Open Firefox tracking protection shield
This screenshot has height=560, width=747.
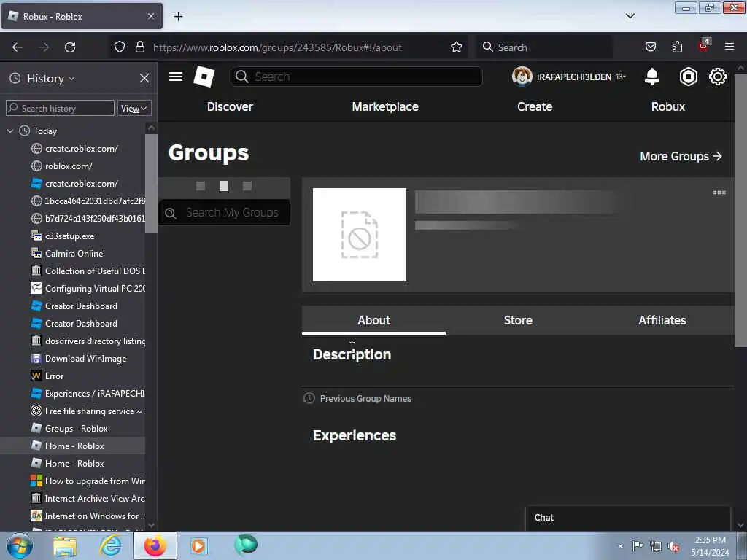coord(120,47)
